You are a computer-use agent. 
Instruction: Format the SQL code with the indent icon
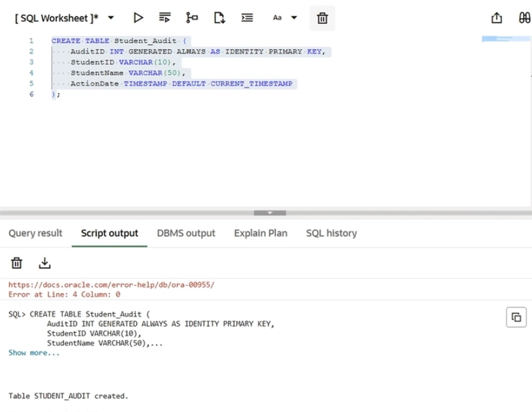tap(247, 18)
